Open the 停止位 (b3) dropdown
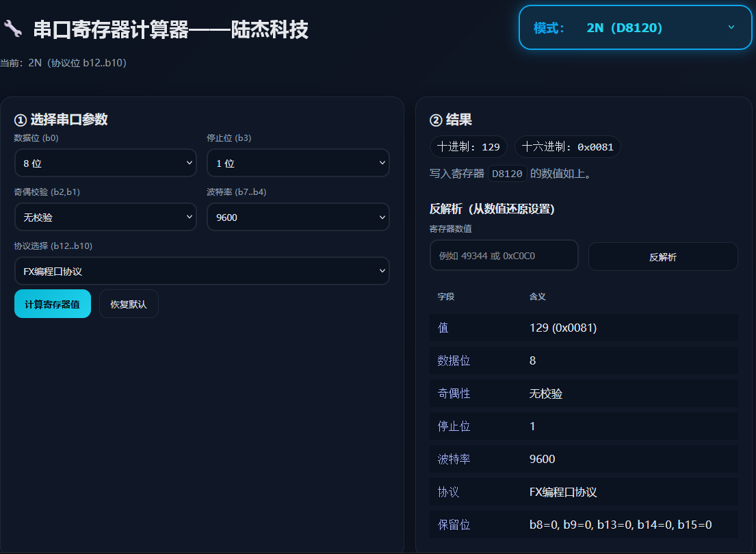The height and width of the screenshot is (554, 756). [298, 163]
